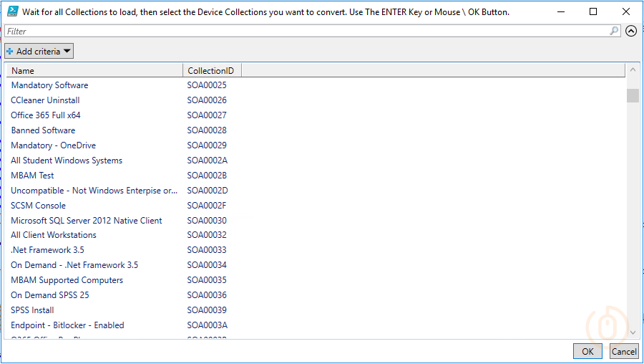The image size is (644, 364).
Task: Maximize the collection selection window
Action: point(592,12)
